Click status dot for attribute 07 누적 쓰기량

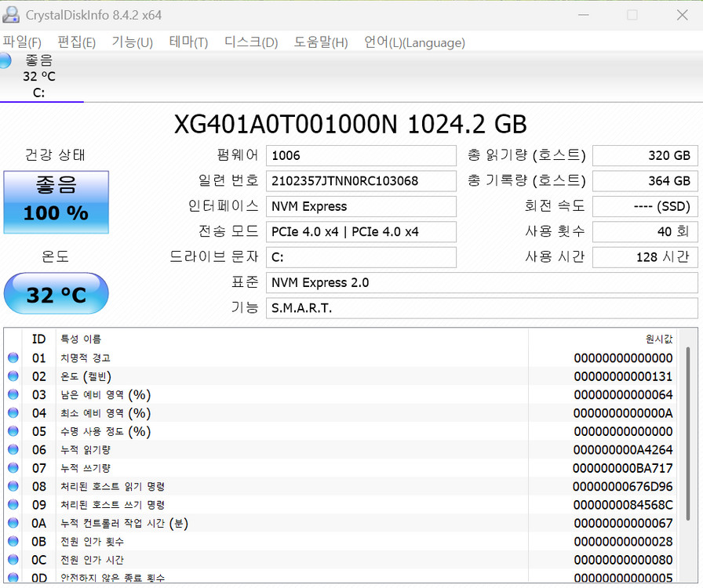(x=13, y=468)
